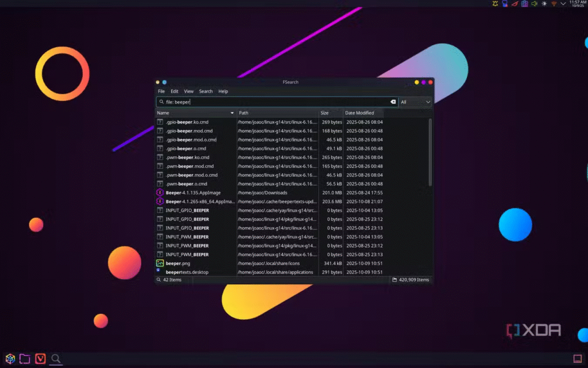Click the Beeper-4.1.135.AppImage file icon

(x=160, y=193)
